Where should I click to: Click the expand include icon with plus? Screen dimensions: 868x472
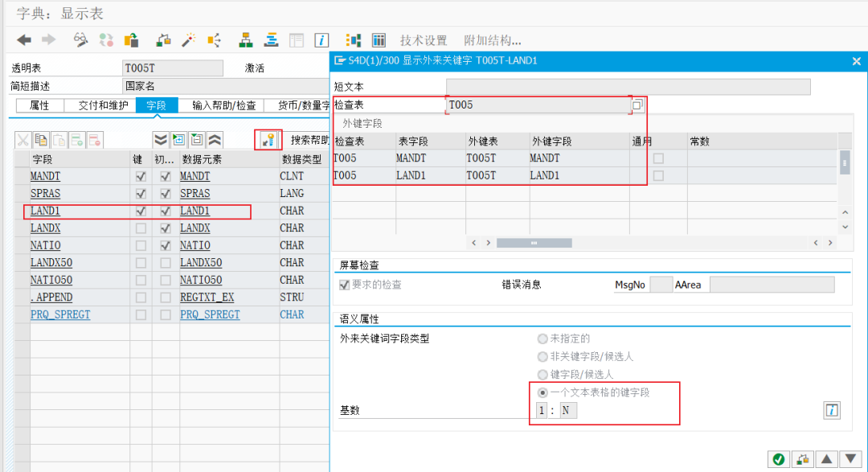click(178, 140)
